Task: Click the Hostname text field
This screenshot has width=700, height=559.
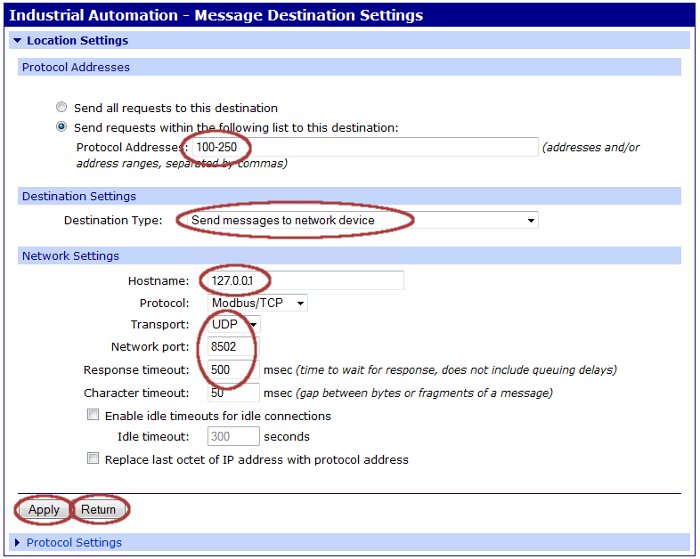Action: point(305,280)
